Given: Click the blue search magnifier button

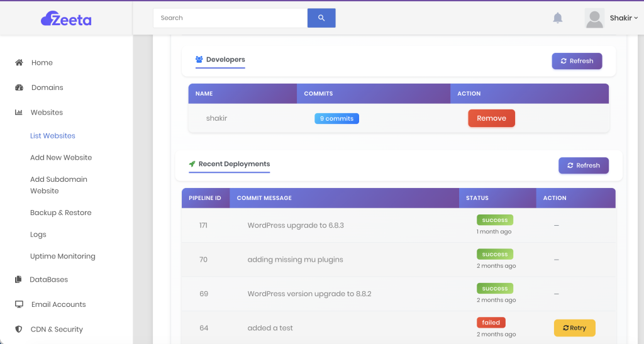Looking at the screenshot, I should point(321,18).
